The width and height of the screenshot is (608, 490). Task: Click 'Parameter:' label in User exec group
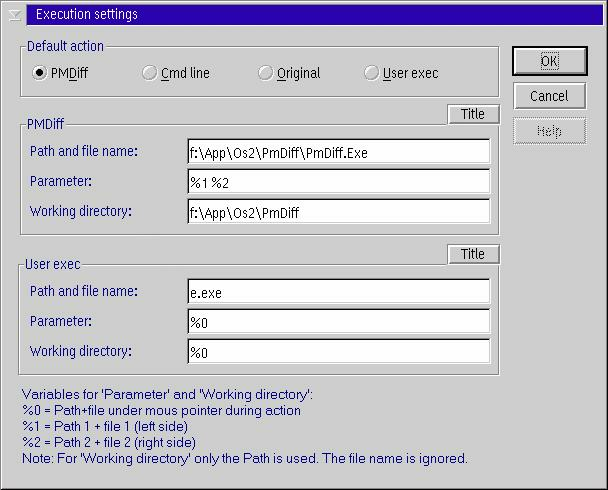(61, 321)
